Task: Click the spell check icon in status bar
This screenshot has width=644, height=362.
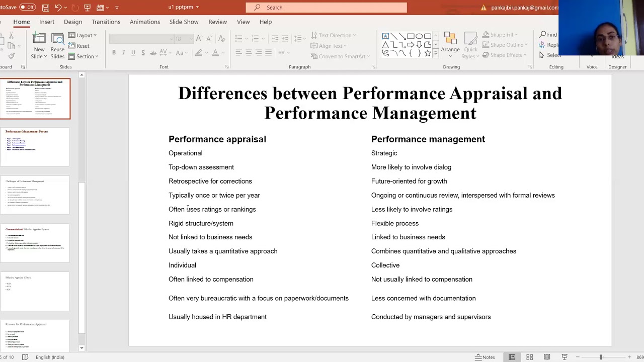Action: click(x=25, y=357)
